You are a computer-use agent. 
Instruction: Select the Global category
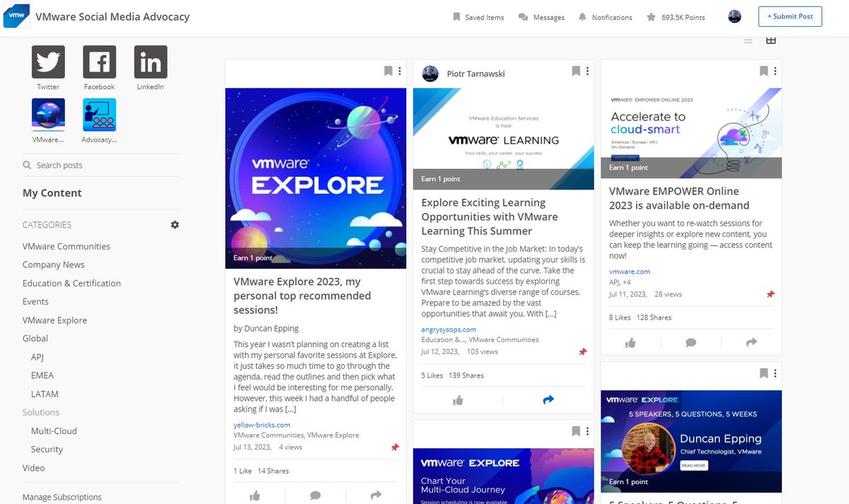35,339
